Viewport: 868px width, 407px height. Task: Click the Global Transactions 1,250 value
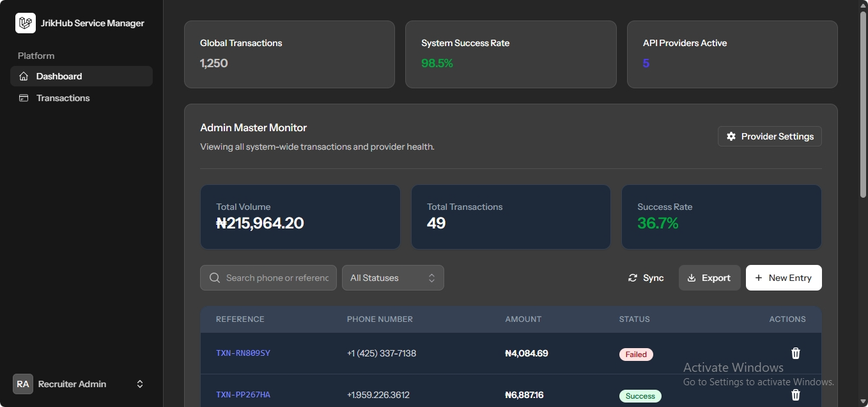click(213, 63)
